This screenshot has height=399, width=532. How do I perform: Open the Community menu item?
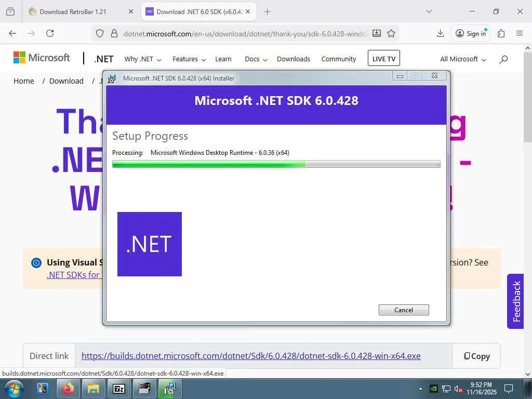(x=339, y=59)
